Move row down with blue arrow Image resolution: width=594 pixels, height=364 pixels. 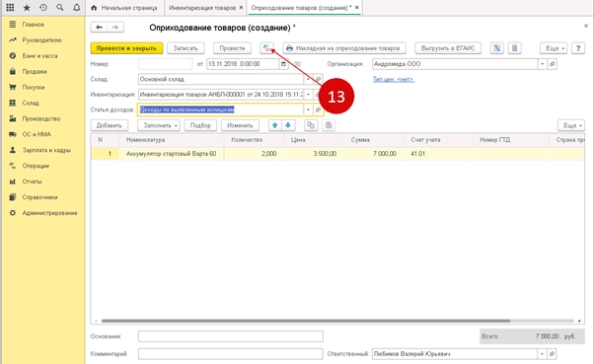point(288,125)
